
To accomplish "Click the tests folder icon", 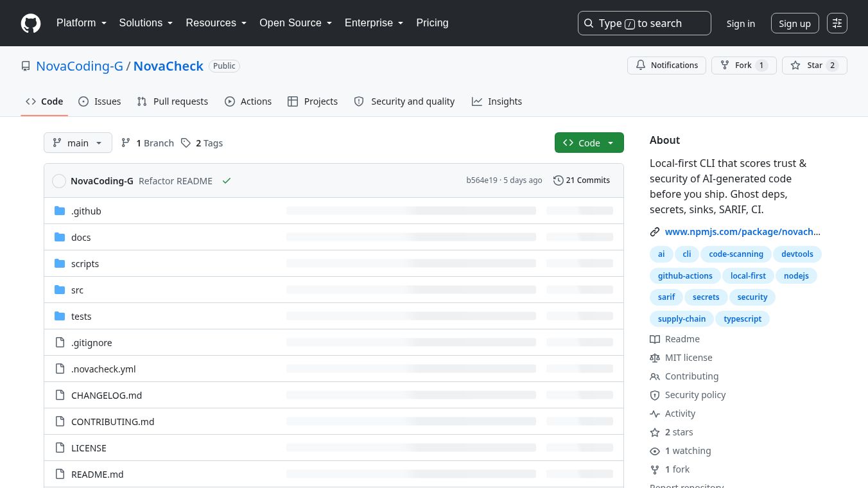I will pos(60,316).
